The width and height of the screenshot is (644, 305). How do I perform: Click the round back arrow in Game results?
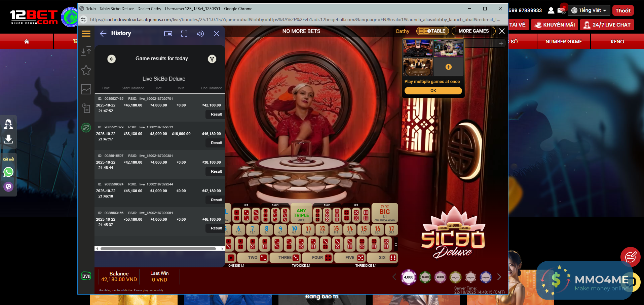point(112,59)
